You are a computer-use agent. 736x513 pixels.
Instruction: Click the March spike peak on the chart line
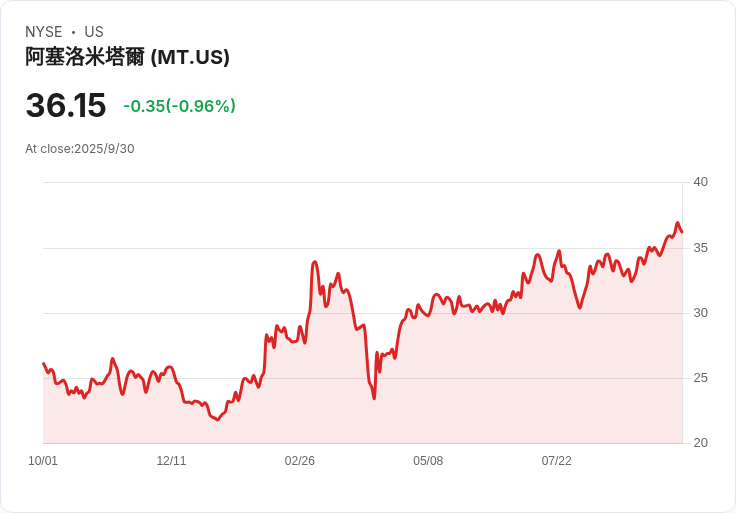[314, 262]
